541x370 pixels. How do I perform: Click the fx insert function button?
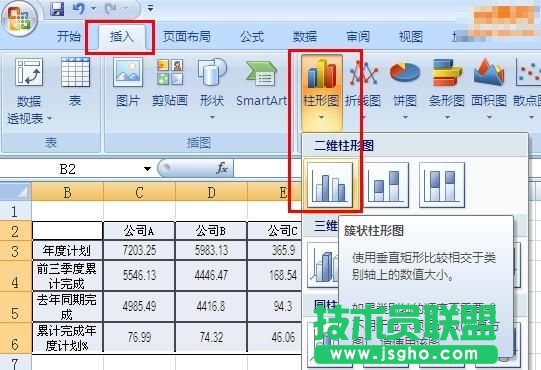(223, 168)
